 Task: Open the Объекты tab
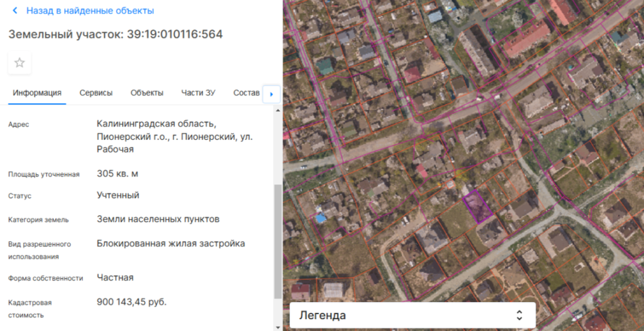point(147,93)
